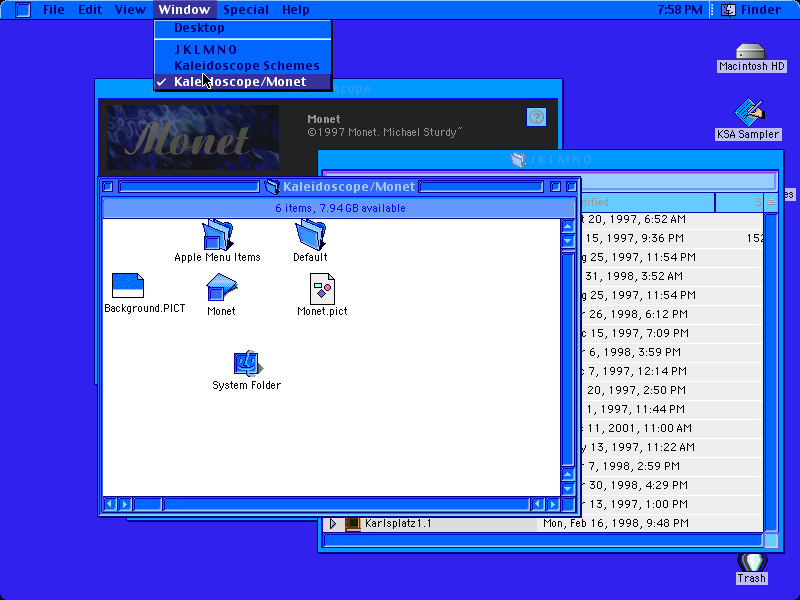Choose J K L M N O in Window menu
The image size is (800, 600).
click(243, 49)
